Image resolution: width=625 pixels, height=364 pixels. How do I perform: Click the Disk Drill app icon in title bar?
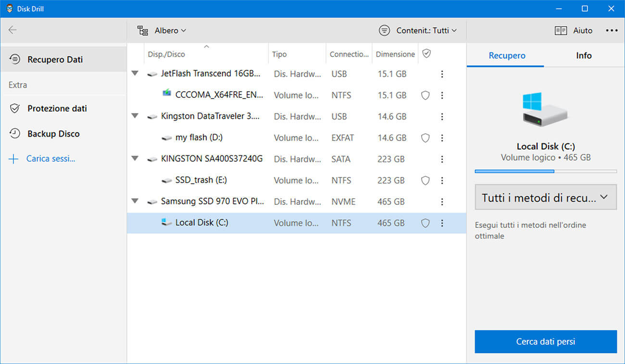click(10, 9)
